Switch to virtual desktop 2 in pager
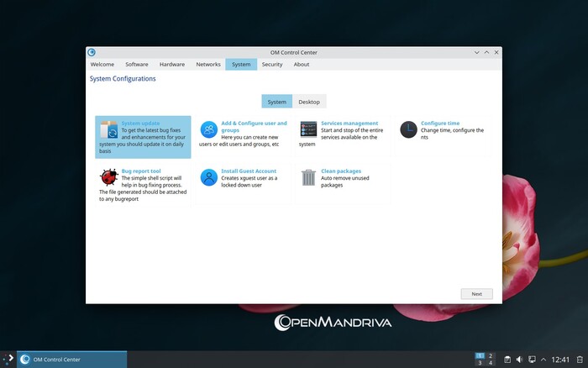This screenshot has height=368, width=588. pos(490,355)
